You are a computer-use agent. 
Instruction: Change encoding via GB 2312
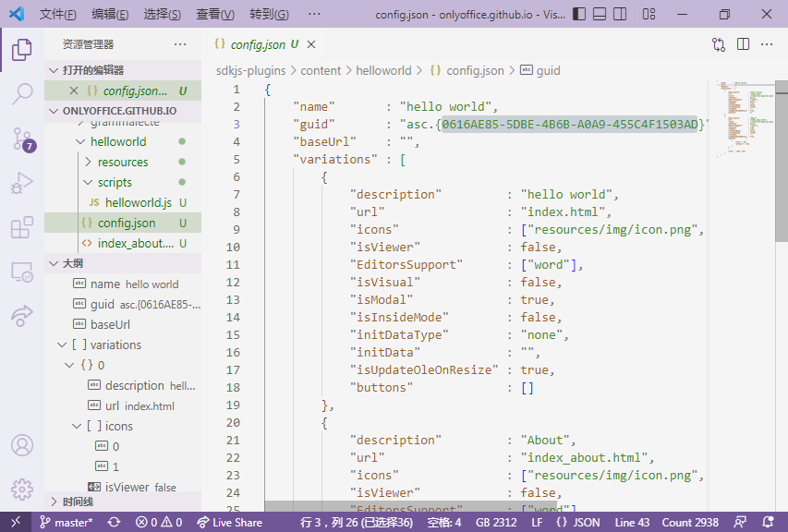point(496,523)
